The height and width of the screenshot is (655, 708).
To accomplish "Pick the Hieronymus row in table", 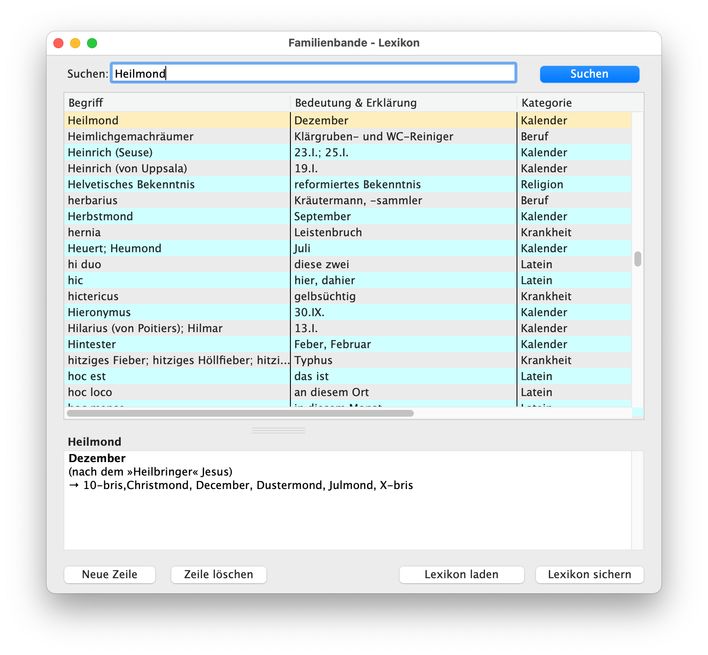I will click(x=177, y=313).
